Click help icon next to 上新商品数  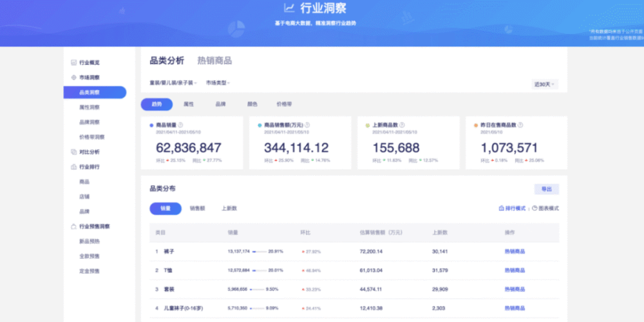[402, 125]
